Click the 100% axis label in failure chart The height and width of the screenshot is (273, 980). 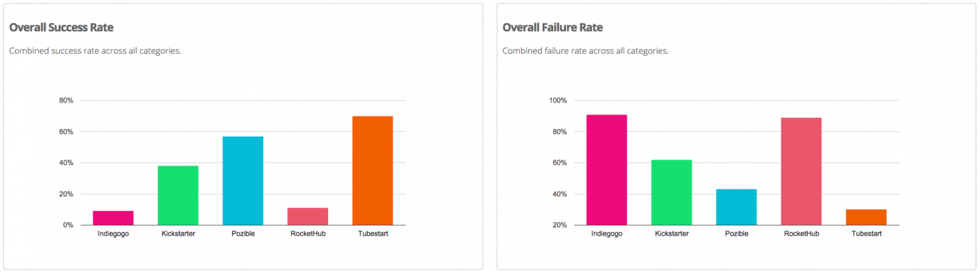tap(557, 101)
